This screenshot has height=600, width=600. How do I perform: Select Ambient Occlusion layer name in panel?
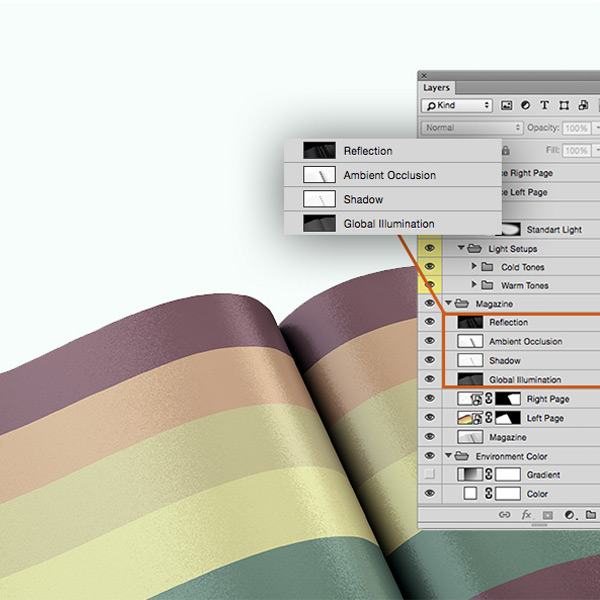click(x=525, y=341)
